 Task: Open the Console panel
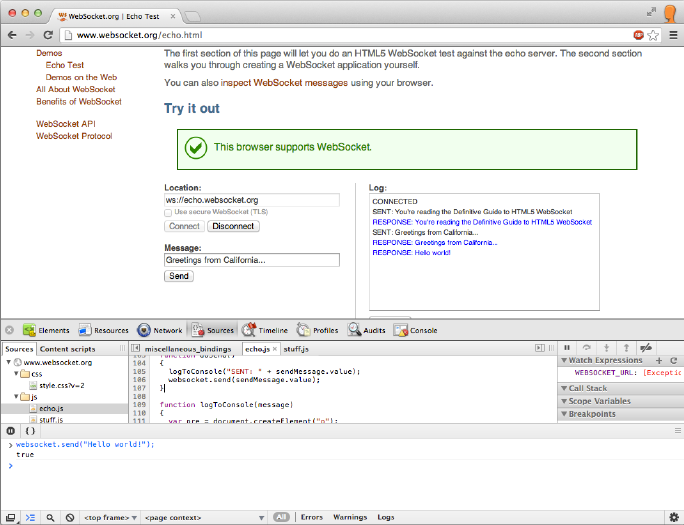[415, 330]
